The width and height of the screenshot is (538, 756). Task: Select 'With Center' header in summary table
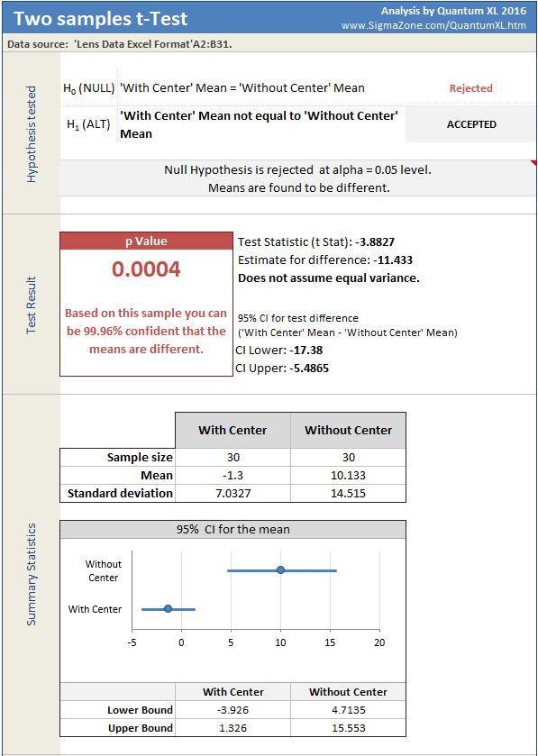(x=233, y=430)
